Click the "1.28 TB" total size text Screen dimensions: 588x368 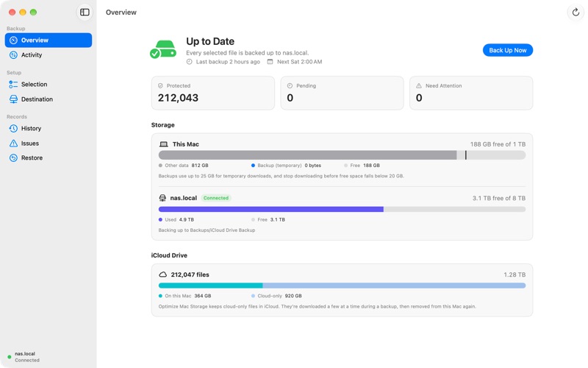514,275
